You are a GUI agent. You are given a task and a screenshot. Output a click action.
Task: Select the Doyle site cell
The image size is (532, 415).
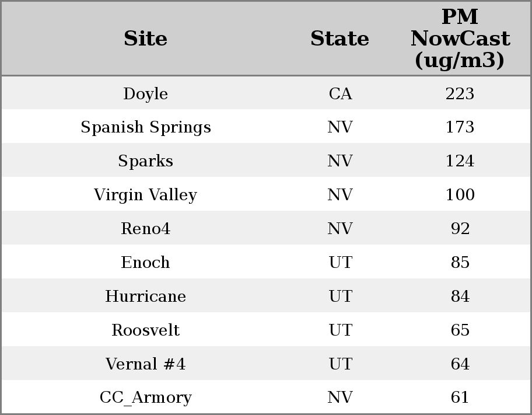145,94
